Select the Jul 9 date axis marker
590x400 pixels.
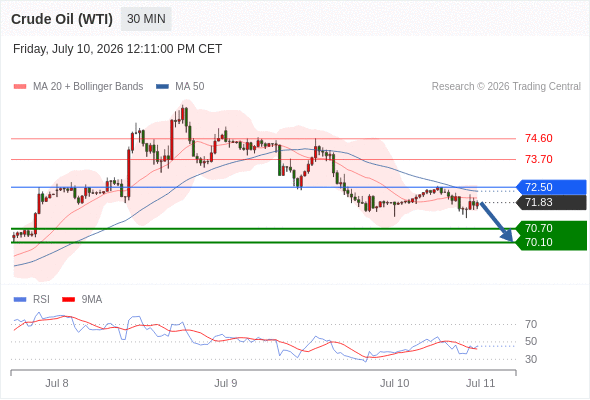point(226,383)
